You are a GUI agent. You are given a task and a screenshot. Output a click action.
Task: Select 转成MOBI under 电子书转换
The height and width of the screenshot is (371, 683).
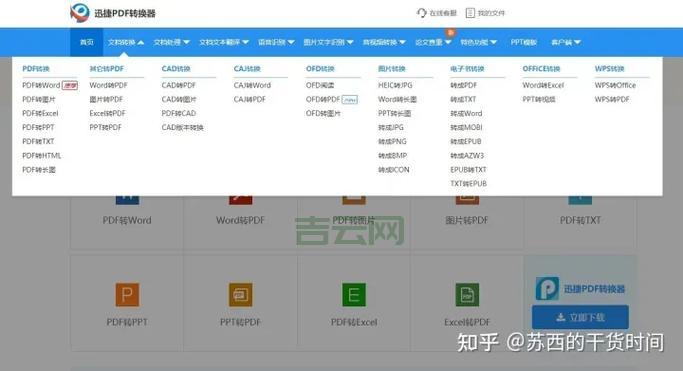point(466,127)
